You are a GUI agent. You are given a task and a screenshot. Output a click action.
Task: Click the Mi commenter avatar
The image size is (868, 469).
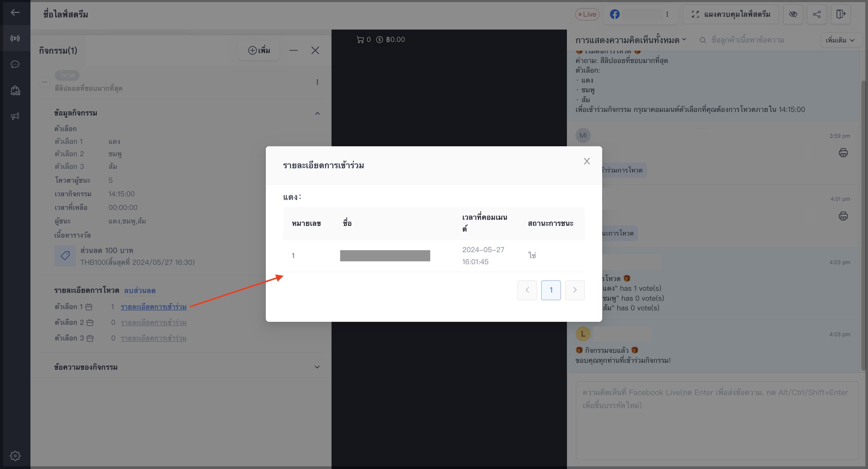pos(583,135)
